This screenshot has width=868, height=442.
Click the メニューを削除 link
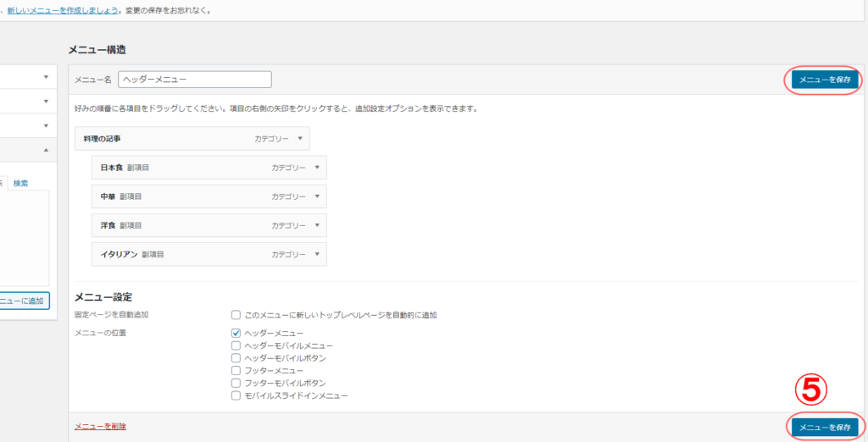(101, 427)
